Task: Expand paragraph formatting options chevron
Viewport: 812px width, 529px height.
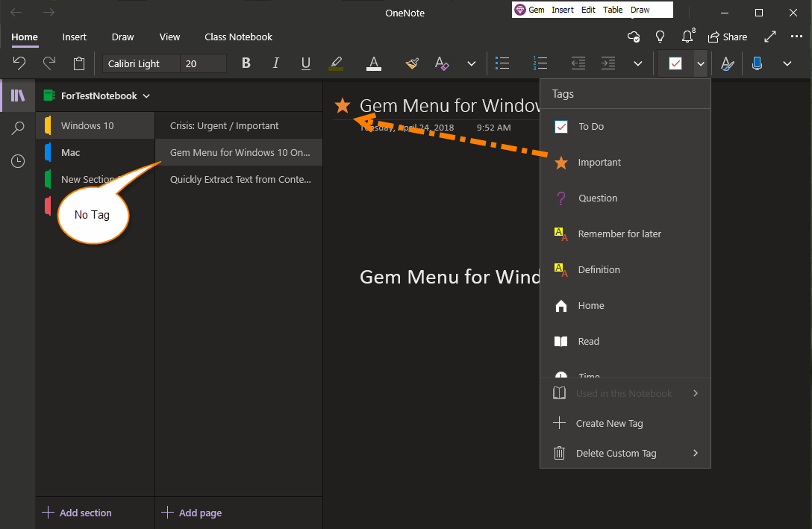Action: tap(638, 63)
